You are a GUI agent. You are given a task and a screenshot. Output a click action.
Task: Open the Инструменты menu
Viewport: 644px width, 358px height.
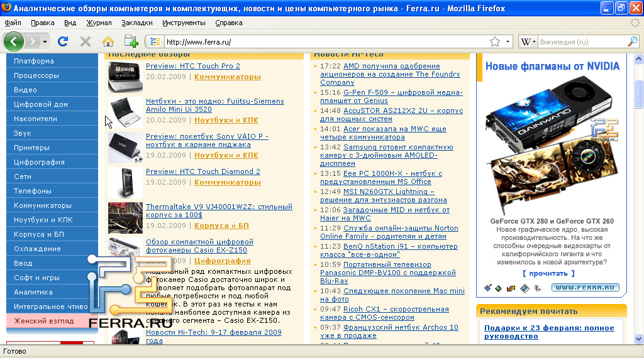[184, 23]
